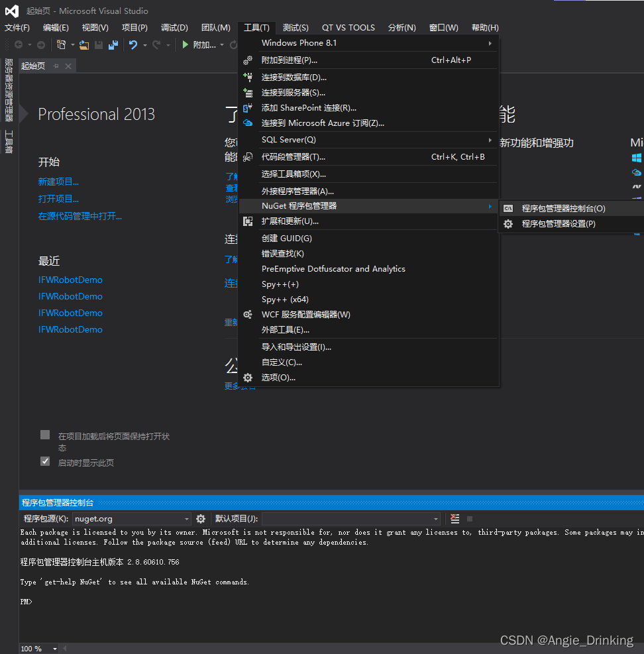This screenshot has height=654, width=644.
Task: Click the server icon beside 连接到服务器
Action: (x=248, y=93)
